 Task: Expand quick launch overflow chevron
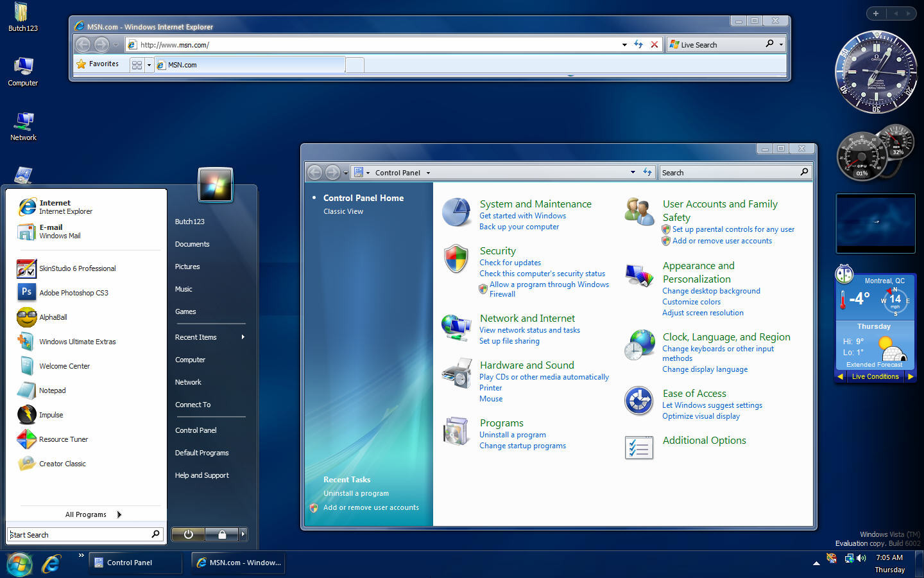pyautogui.click(x=81, y=556)
